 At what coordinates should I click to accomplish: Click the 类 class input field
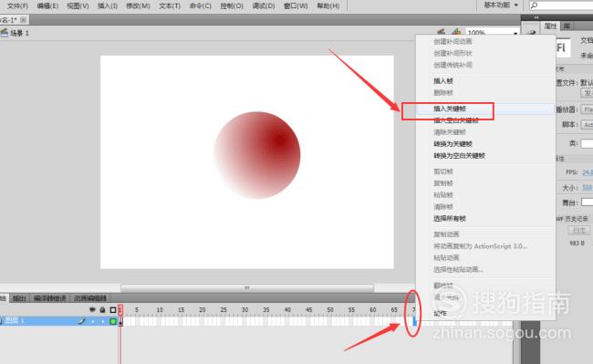coord(587,143)
